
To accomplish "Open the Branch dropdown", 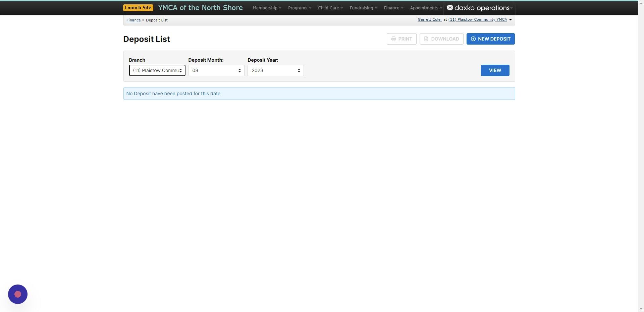I will tap(157, 70).
